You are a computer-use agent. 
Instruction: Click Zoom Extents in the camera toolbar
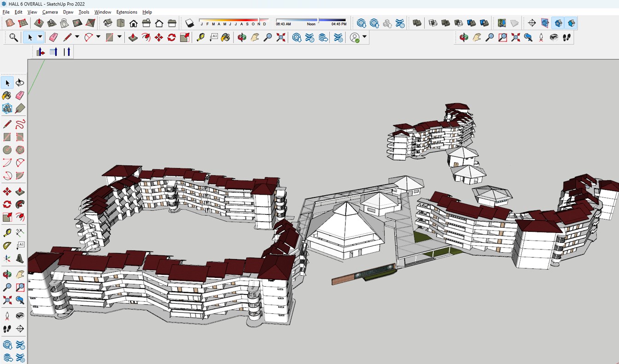515,37
